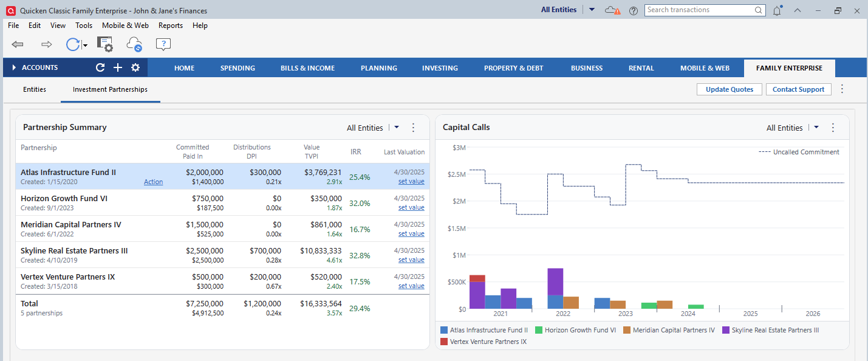
Task: Click set value link for Horizon Growth Fund VI
Action: pos(411,207)
